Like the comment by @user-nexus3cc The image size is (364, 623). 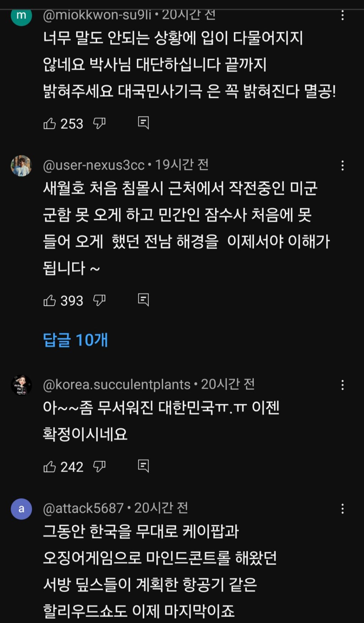tap(50, 300)
